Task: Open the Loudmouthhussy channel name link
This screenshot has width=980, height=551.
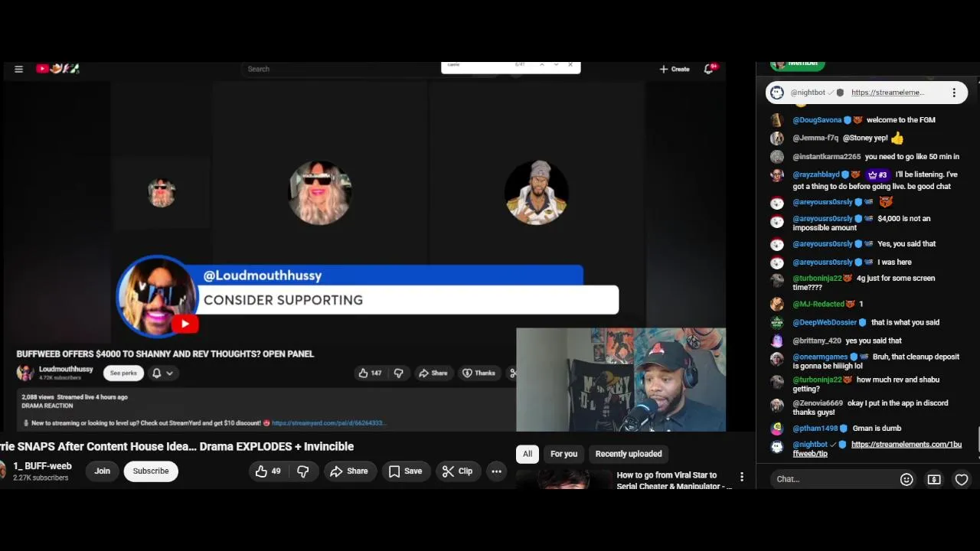Action: tap(66, 369)
